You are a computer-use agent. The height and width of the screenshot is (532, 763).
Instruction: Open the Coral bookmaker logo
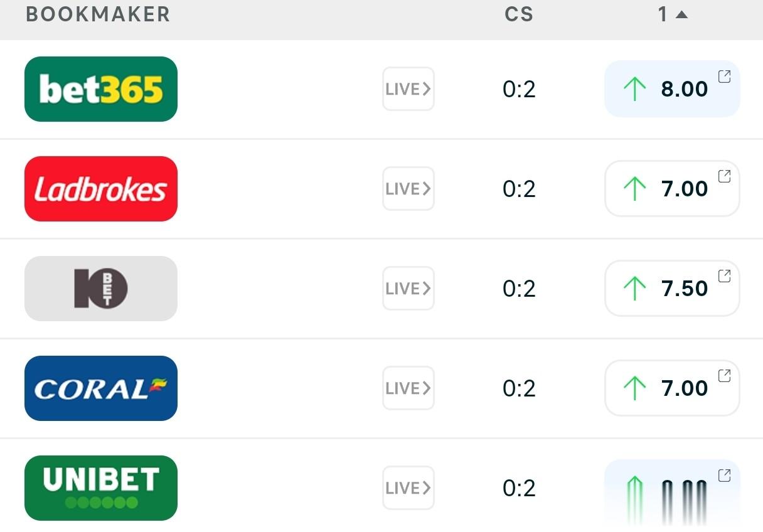point(100,388)
